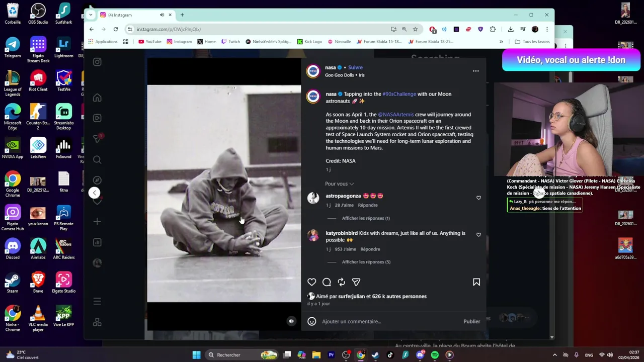Mute the Instagram tab audio
Image resolution: width=644 pixels, height=362 pixels.
162,15
